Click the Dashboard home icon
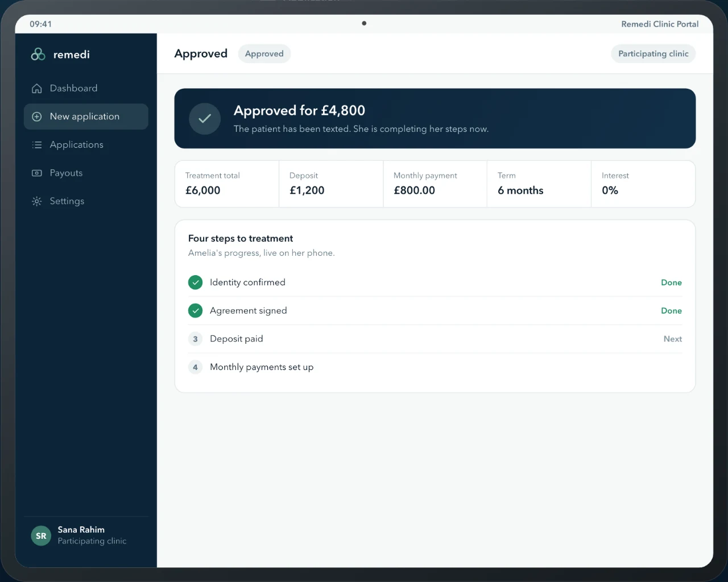The image size is (728, 582). click(37, 88)
